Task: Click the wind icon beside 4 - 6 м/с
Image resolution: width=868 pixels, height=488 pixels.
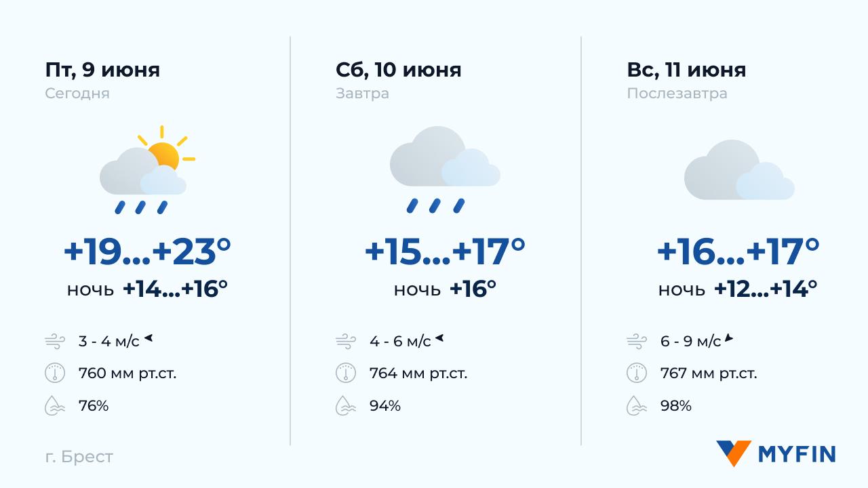Action: pyautogui.click(x=346, y=341)
